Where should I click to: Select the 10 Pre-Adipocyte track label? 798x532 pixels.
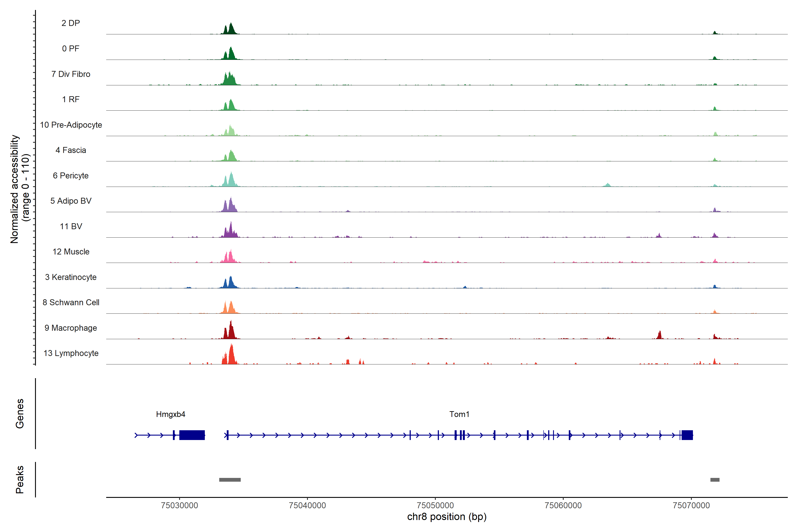71,125
